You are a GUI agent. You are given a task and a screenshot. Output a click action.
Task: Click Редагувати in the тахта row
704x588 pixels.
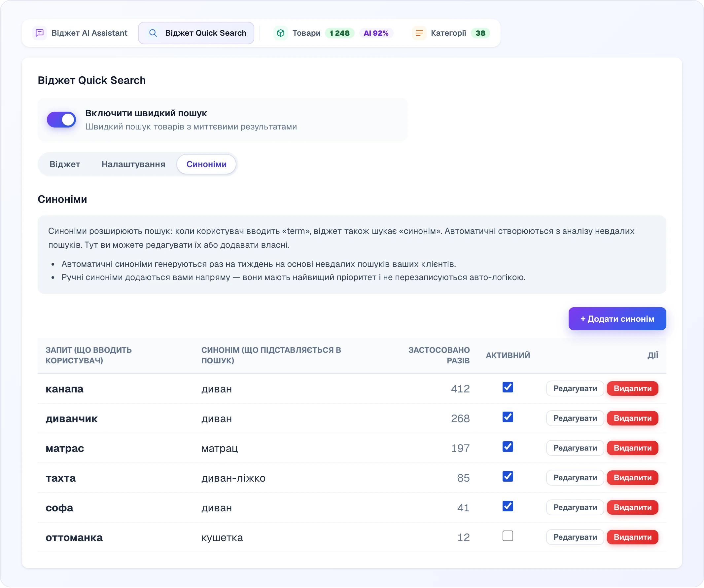click(575, 478)
